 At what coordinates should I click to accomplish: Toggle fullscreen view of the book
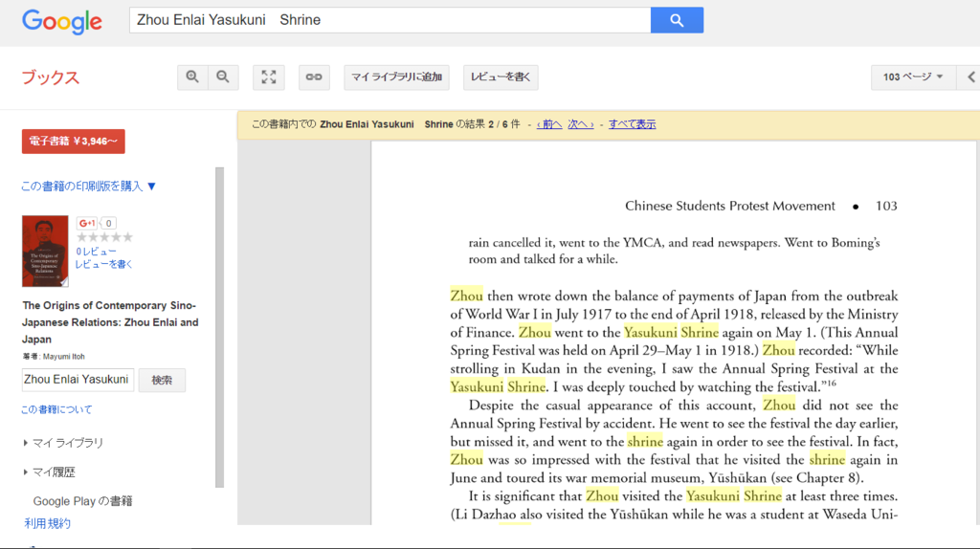pos(269,77)
